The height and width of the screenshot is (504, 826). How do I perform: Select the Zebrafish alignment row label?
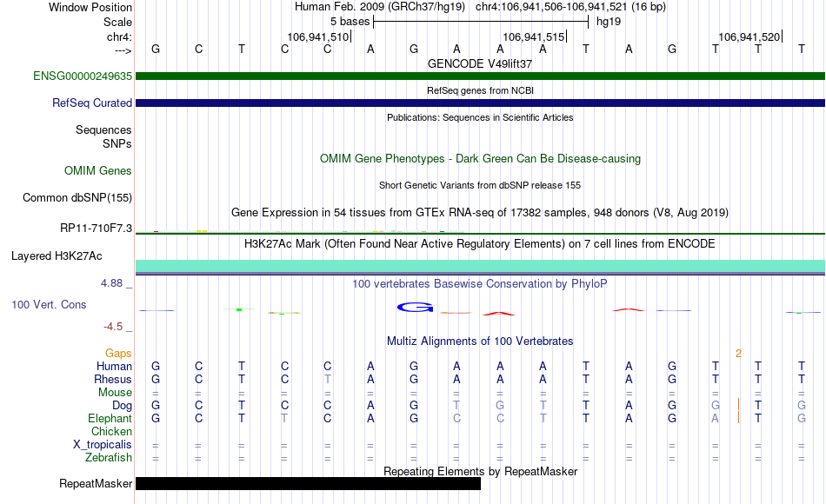point(109,457)
